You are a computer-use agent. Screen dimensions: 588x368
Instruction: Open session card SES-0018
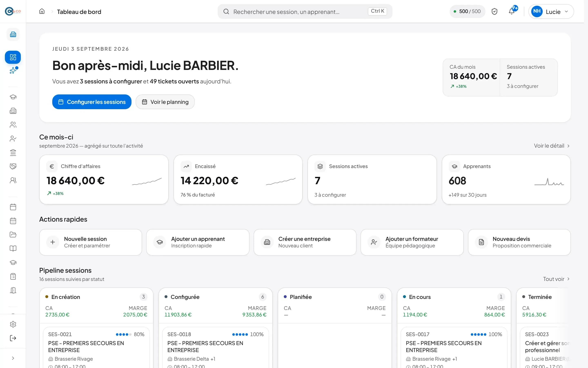(x=216, y=348)
